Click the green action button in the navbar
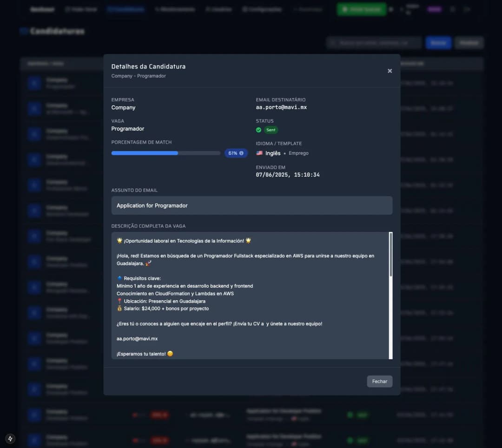 tap(361, 9)
